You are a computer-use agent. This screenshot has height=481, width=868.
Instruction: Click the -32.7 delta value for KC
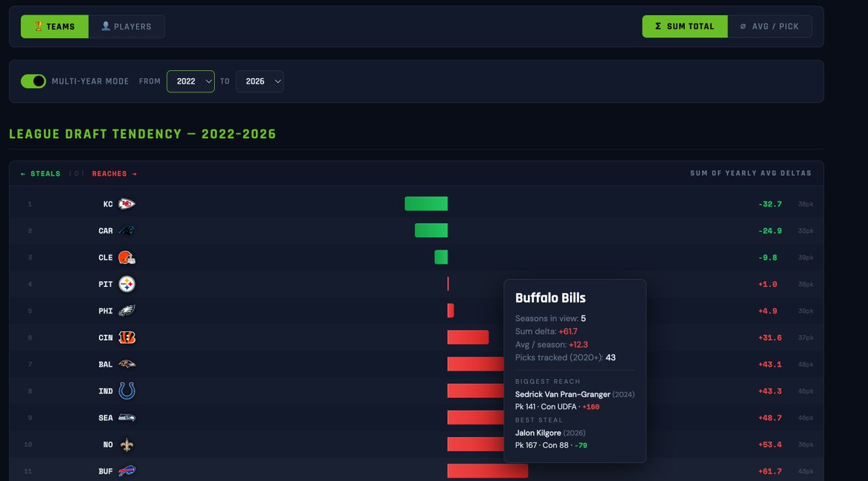pos(770,205)
